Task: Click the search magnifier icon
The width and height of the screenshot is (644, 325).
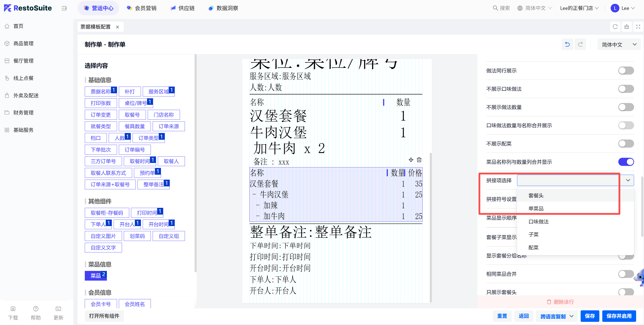Action: click(x=495, y=8)
